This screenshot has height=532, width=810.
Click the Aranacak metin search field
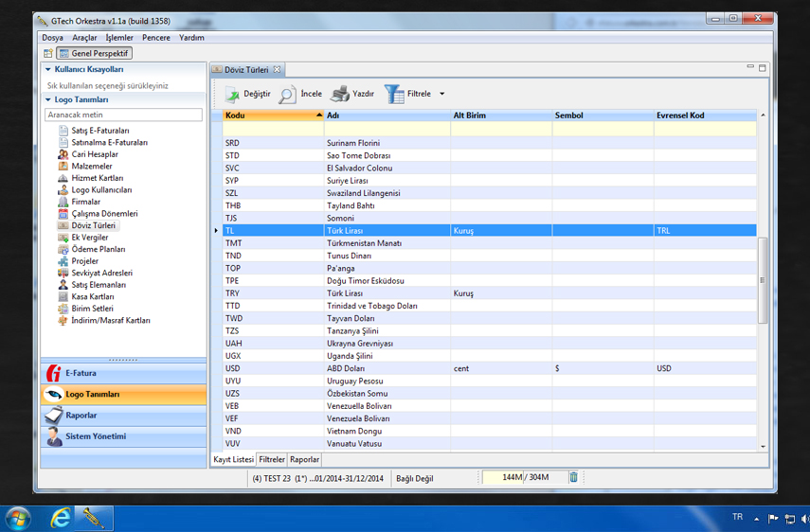[x=123, y=115]
